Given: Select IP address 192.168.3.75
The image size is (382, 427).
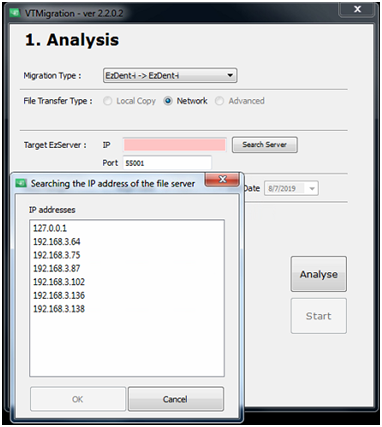Looking at the screenshot, I should point(57,255).
